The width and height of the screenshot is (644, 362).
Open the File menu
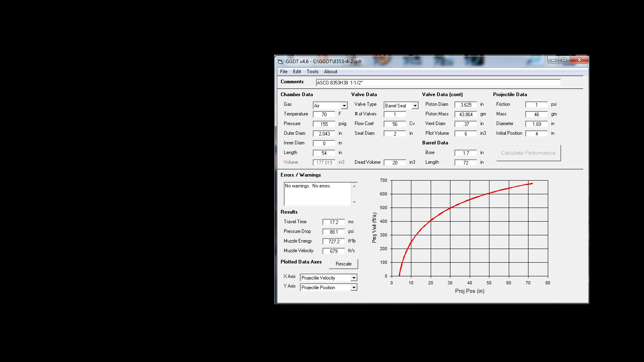click(x=284, y=72)
